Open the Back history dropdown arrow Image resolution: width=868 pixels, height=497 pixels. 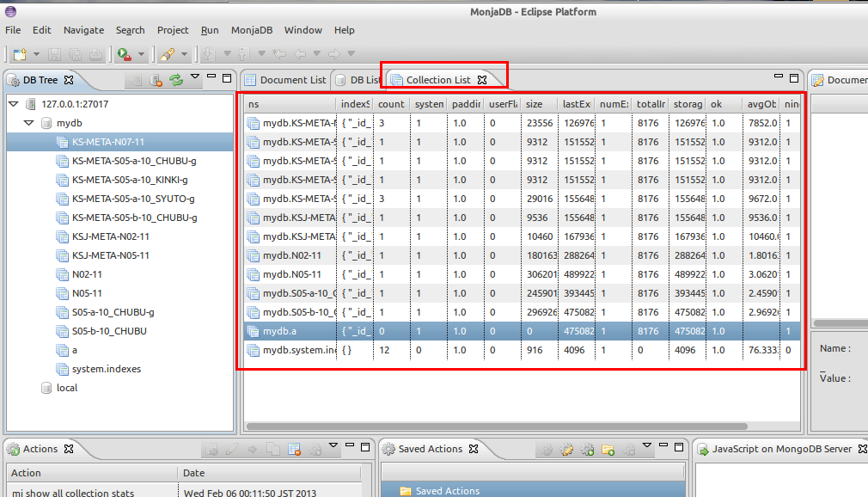316,54
